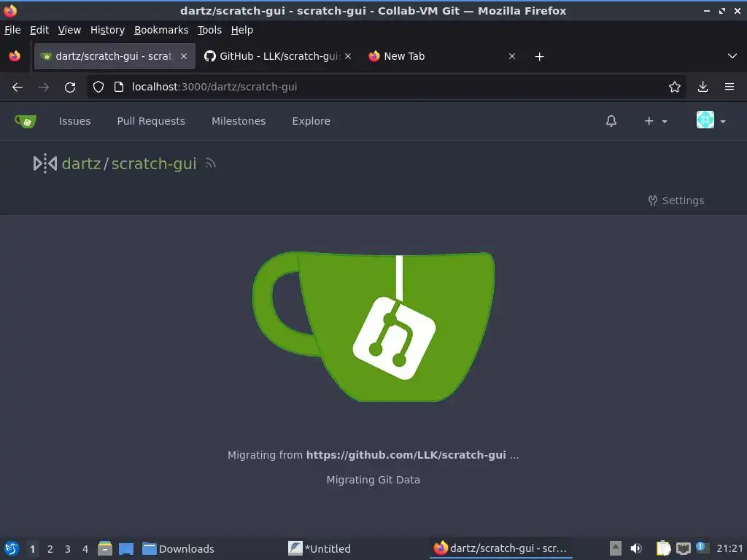Image resolution: width=747 pixels, height=560 pixels.
Task: Click the network status tray icon
Action: [683, 548]
